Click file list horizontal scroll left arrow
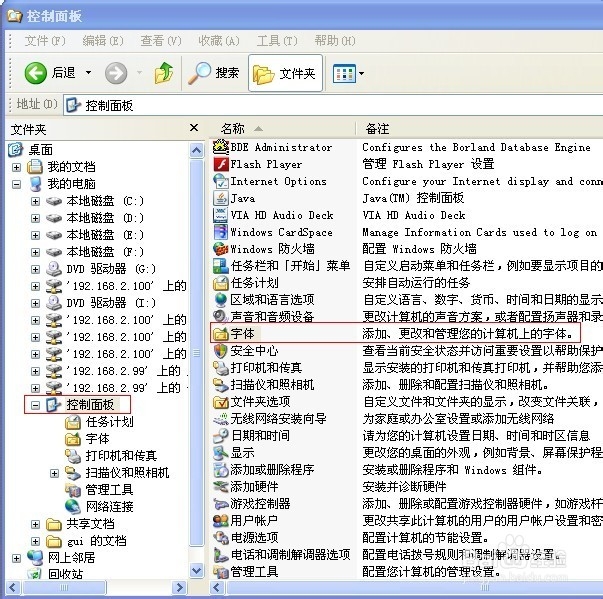This screenshot has width=603, height=599. [x=217, y=587]
